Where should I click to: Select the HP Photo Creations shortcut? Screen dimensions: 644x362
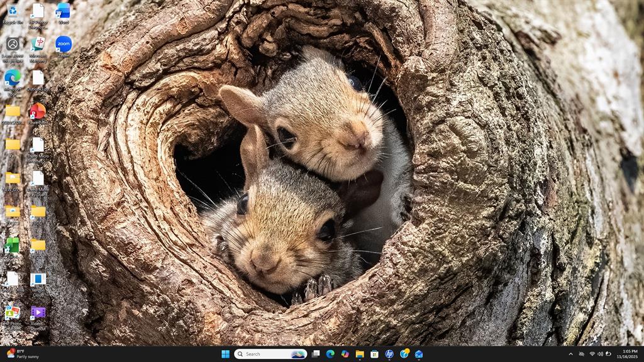[13, 313]
